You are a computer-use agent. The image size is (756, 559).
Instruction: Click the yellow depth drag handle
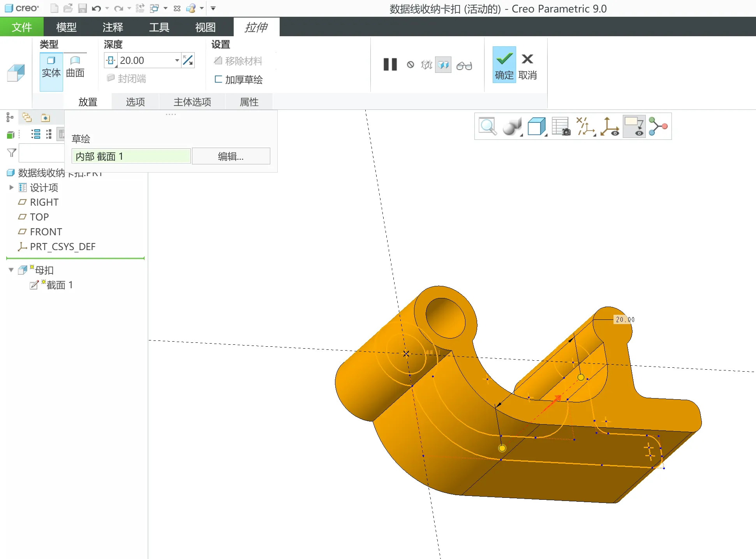pyautogui.click(x=581, y=377)
